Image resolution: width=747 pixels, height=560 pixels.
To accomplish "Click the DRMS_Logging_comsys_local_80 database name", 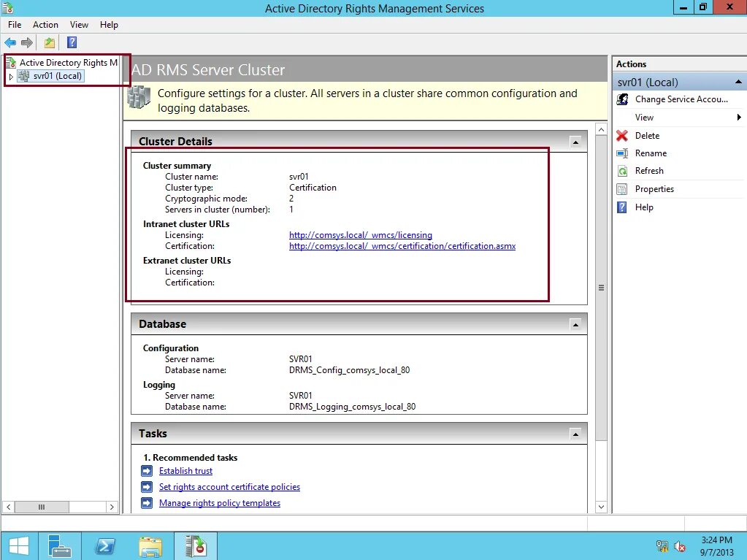I will click(x=352, y=407).
